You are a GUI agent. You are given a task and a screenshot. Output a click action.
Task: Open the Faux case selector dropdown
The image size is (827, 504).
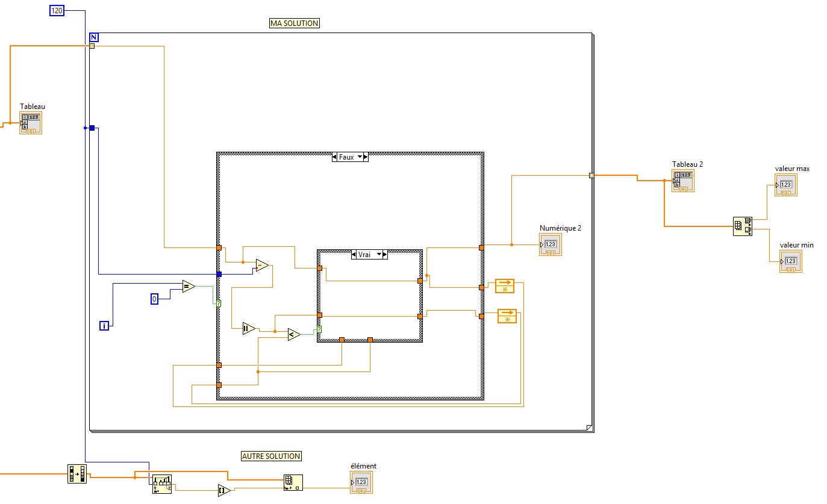tap(361, 157)
